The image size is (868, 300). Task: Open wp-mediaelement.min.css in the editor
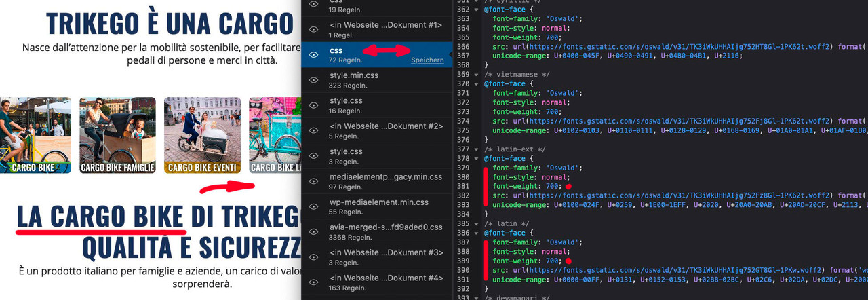click(x=376, y=207)
